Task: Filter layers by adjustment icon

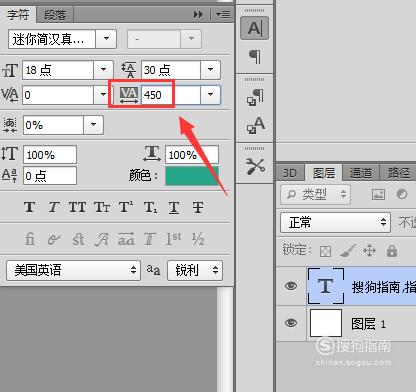Action: coord(402,194)
